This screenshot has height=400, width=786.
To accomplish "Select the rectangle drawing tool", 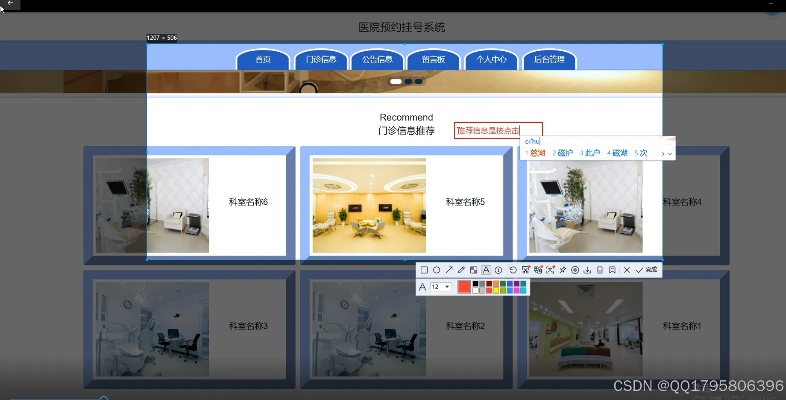I will pos(425,270).
